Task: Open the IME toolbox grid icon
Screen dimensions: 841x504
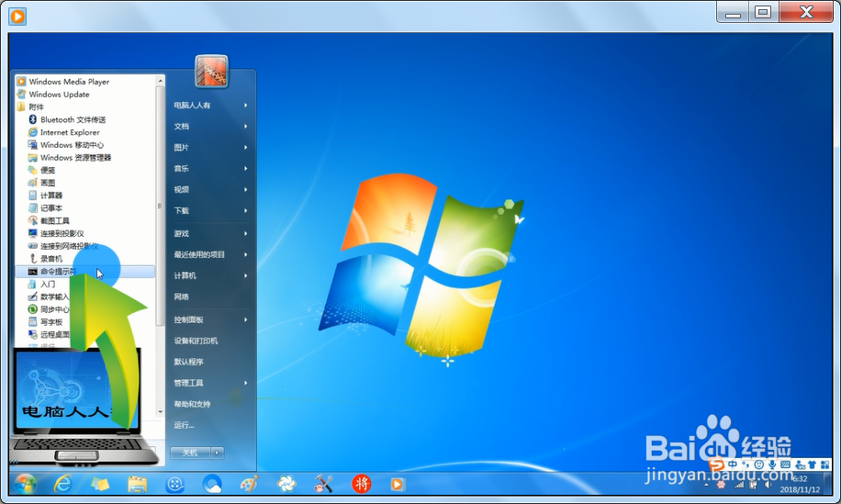Action: (x=824, y=465)
